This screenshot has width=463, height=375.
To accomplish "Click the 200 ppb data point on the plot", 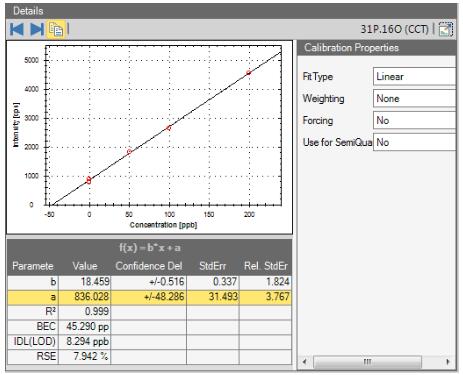I will pos(249,73).
